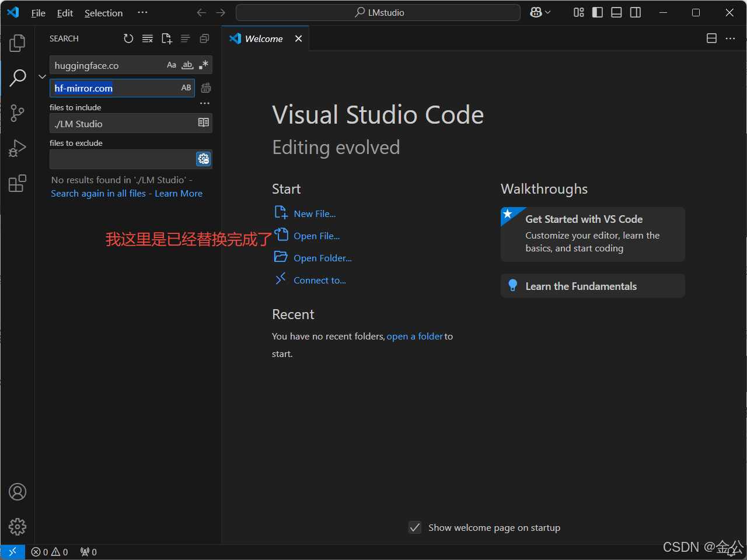This screenshot has height=560, width=747.
Task: Open Copilot dropdown arrow
Action: coord(548,13)
